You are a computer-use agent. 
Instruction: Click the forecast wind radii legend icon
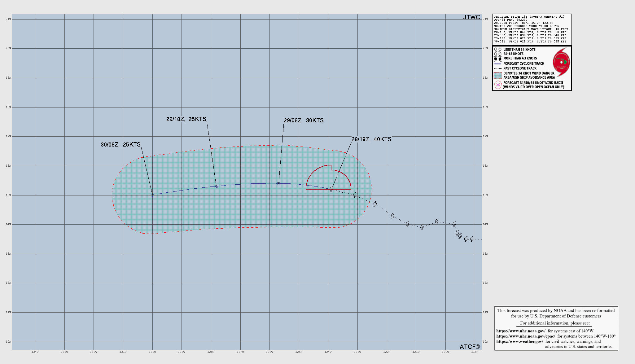(498, 85)
